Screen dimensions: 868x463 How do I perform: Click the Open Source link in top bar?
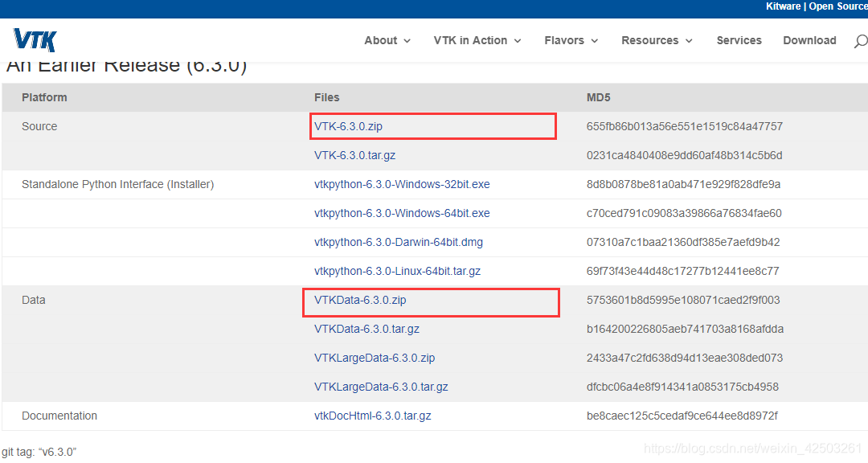pos(838,6)
